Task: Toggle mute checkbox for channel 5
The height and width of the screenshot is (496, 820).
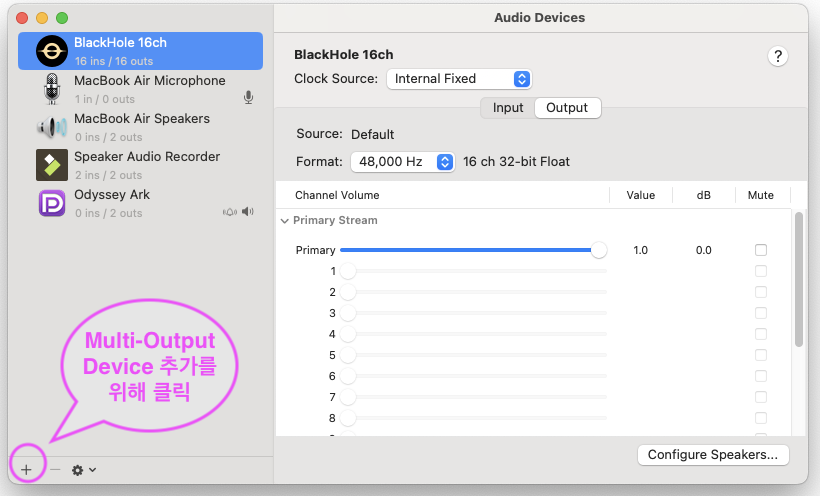Action: 761,355
